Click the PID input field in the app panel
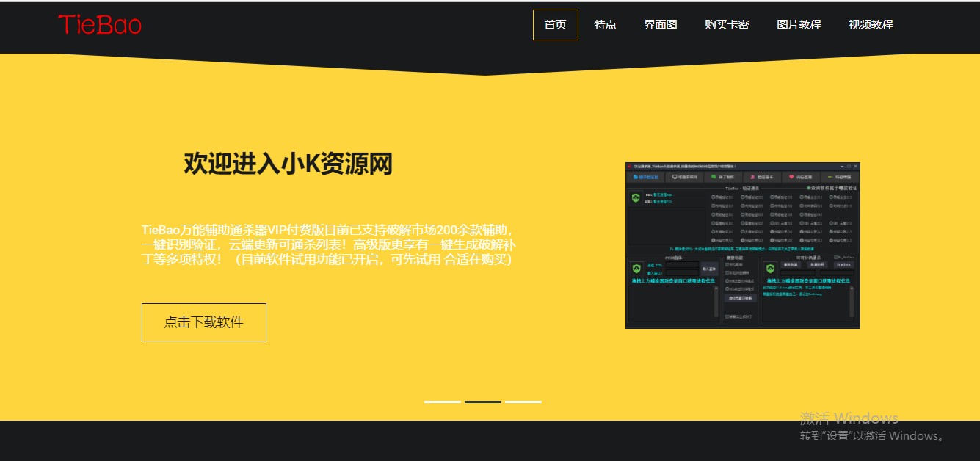Viewport: 980px width, 461px height. tap(681, 264)
